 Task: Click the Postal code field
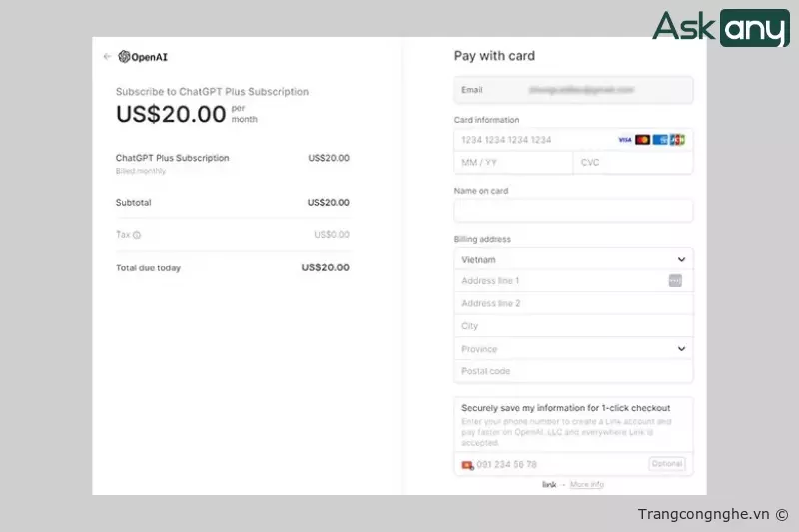pyautogui.click(x=573, y=371)
